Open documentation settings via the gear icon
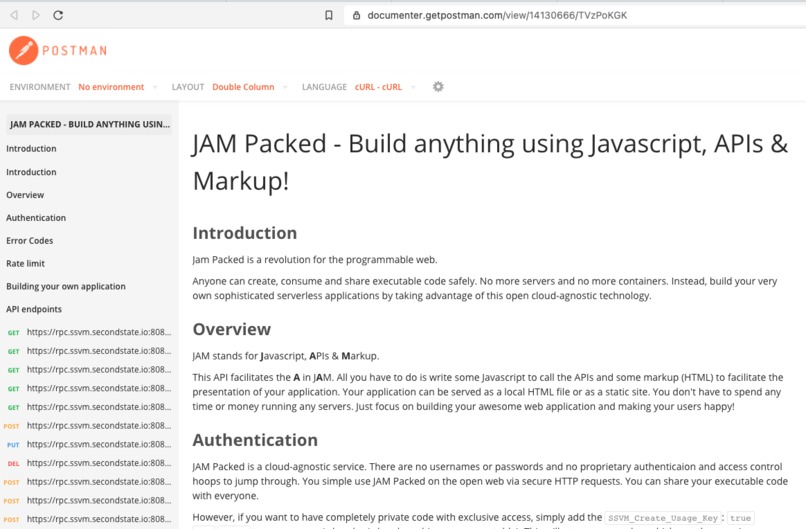This screenshot has height=529, width=806. 438,86
